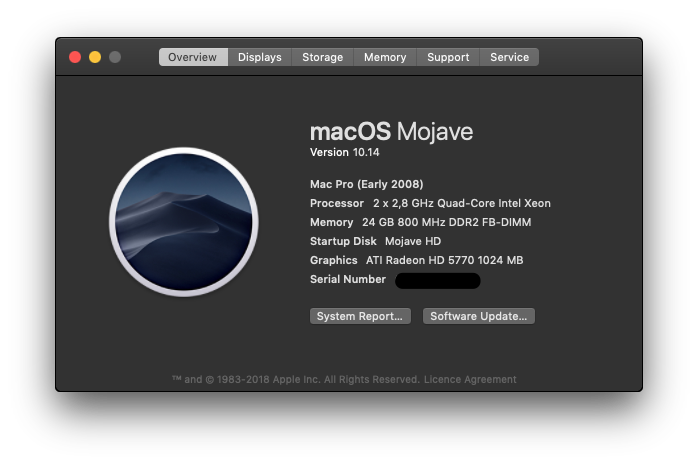
Task: Close the About This Mac window
Action: [75, 57]
